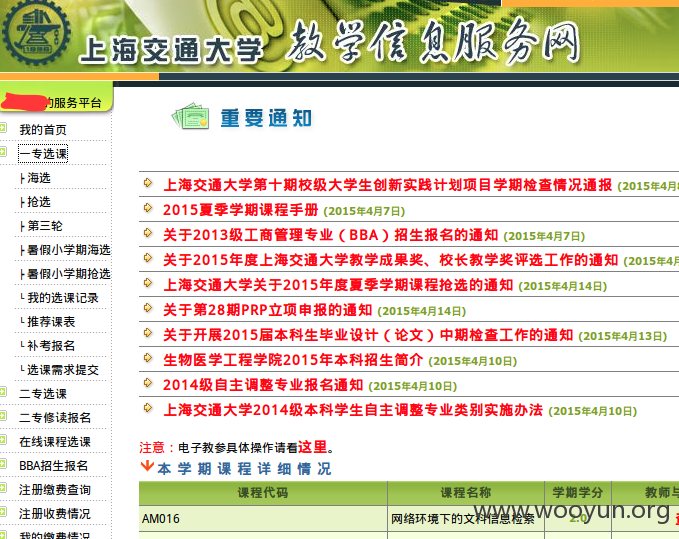Open 2014级本科学生自主调整专业类别实施办法
The height and width of the screenshot is (539, 679).
(353, 410)
